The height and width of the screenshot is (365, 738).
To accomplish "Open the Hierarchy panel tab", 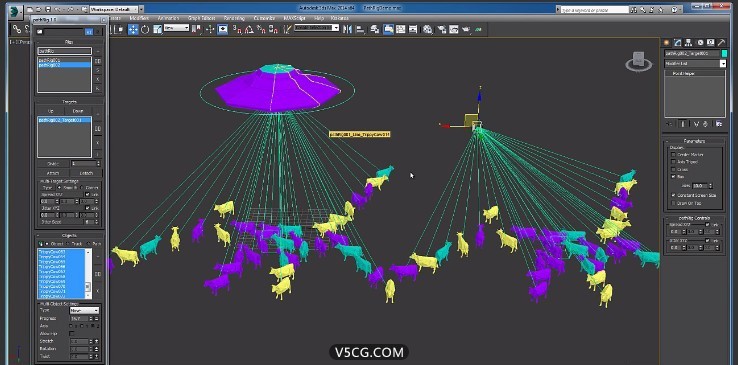I will pos(689,42).
